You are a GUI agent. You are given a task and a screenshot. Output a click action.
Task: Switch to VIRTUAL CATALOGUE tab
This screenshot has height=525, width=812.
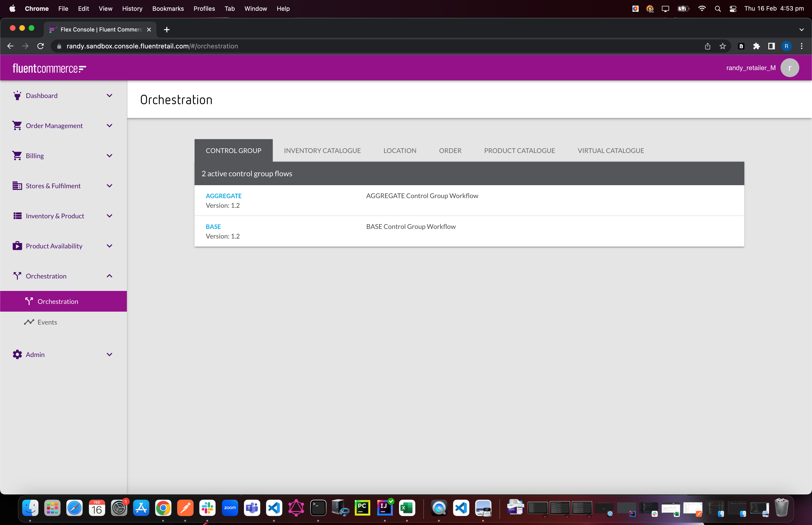click(x=611, y=150)
